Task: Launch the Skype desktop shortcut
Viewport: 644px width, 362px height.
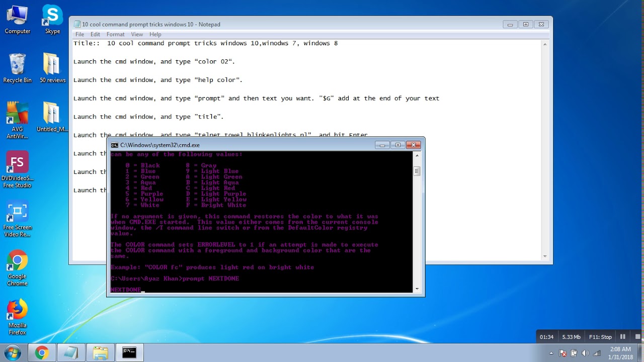Action: [52, 20]
